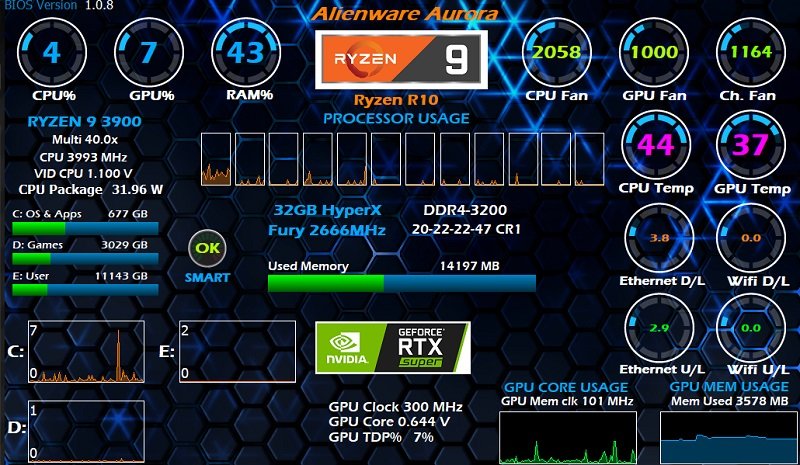Click the GPU Temp gauge
This screenshot has height=465, width=800.
coord(750,145)
